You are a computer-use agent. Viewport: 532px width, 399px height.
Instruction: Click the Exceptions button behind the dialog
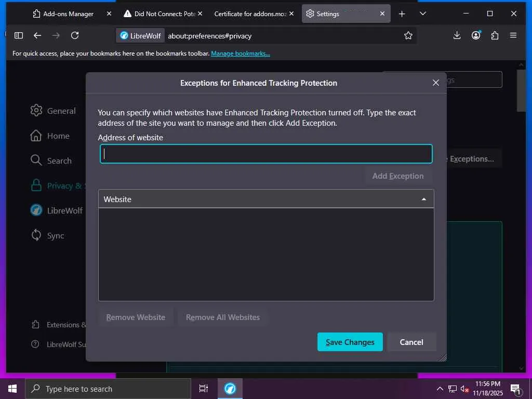[x=474, y=159]
